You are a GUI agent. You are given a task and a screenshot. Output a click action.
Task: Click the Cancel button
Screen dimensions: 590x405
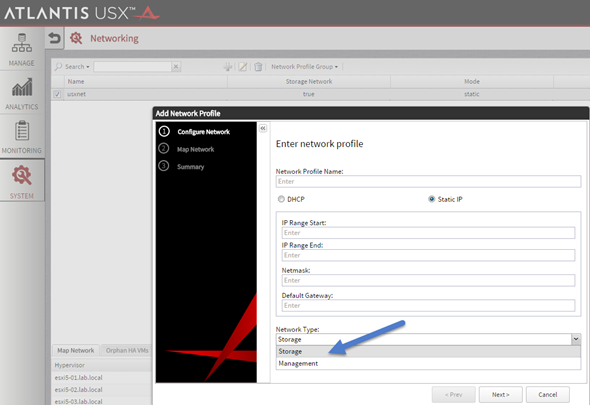click(547, 394)
